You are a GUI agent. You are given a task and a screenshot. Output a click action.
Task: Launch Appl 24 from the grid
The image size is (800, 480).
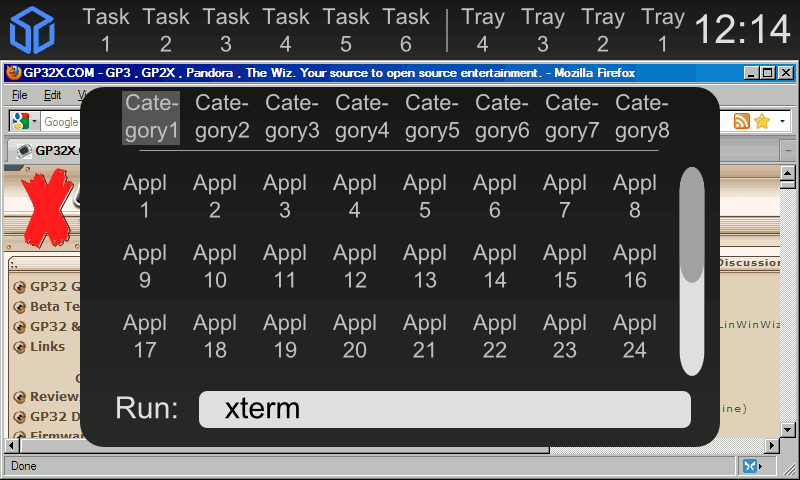[x=635, y=336]
